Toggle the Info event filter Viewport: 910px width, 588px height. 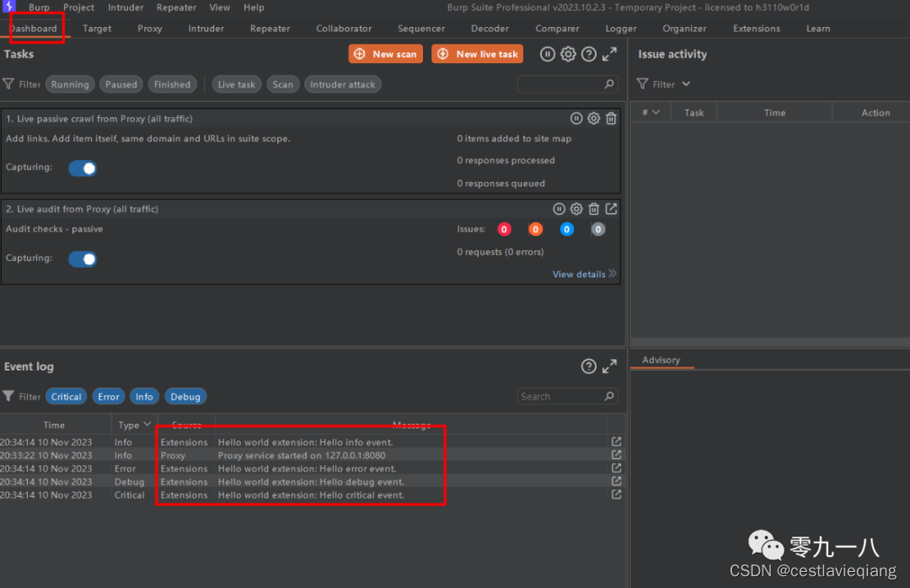pos(144,397)
